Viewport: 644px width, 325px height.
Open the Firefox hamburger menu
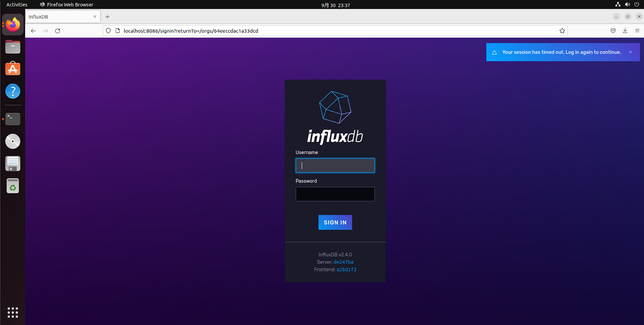(637, 31)
